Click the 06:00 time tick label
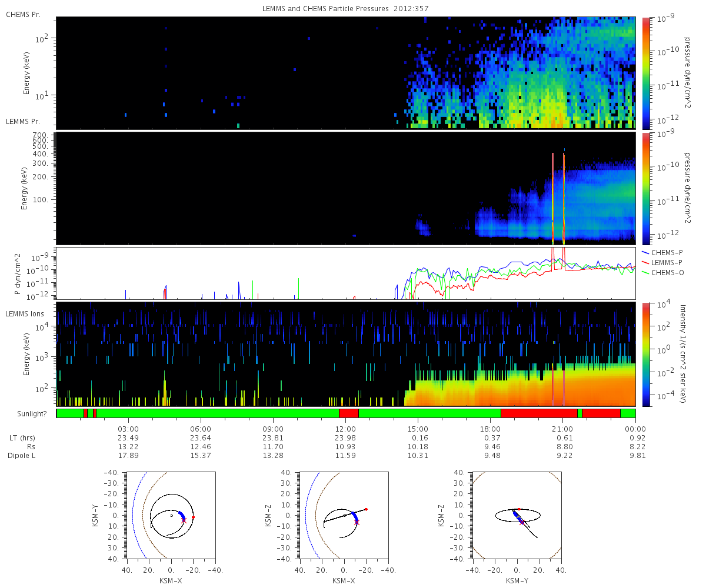 201,429
